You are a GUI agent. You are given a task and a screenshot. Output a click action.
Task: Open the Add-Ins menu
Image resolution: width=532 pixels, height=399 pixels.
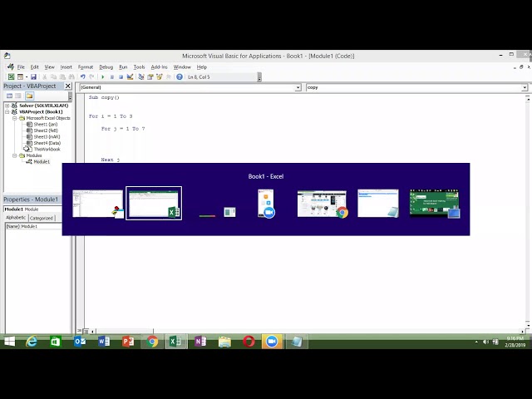pyautogui.click(x=159, y=67)
